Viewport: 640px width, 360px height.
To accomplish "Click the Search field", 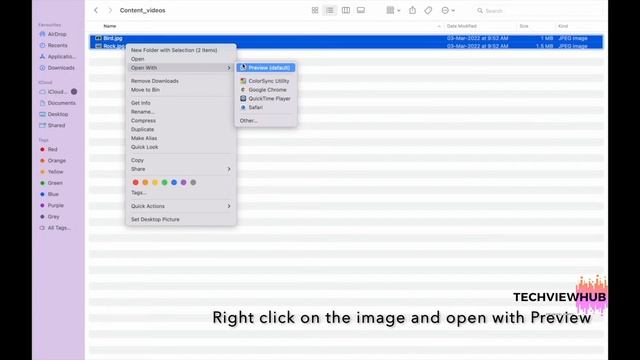I will click(539, 11).
